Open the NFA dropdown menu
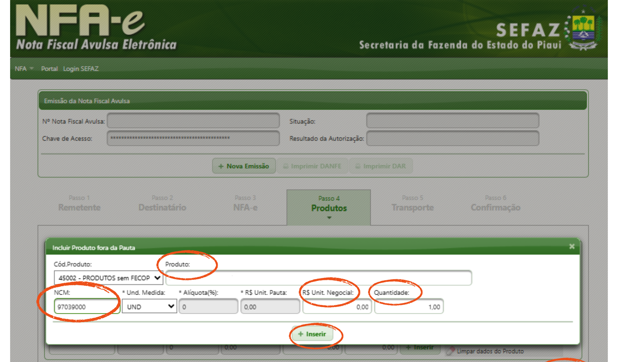The image size is (644, 362). pyautogui.click(x=24, y=69)
